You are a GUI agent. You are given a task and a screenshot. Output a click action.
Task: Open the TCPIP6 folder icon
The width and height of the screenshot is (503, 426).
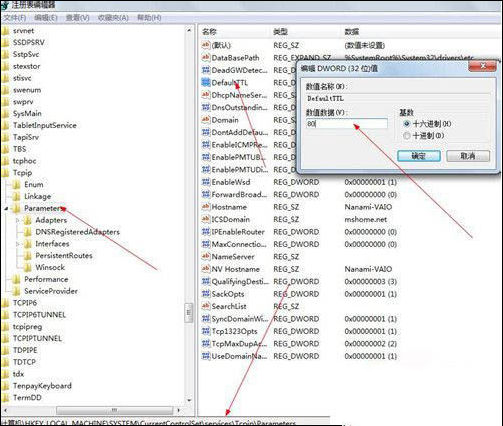[5, 303]
